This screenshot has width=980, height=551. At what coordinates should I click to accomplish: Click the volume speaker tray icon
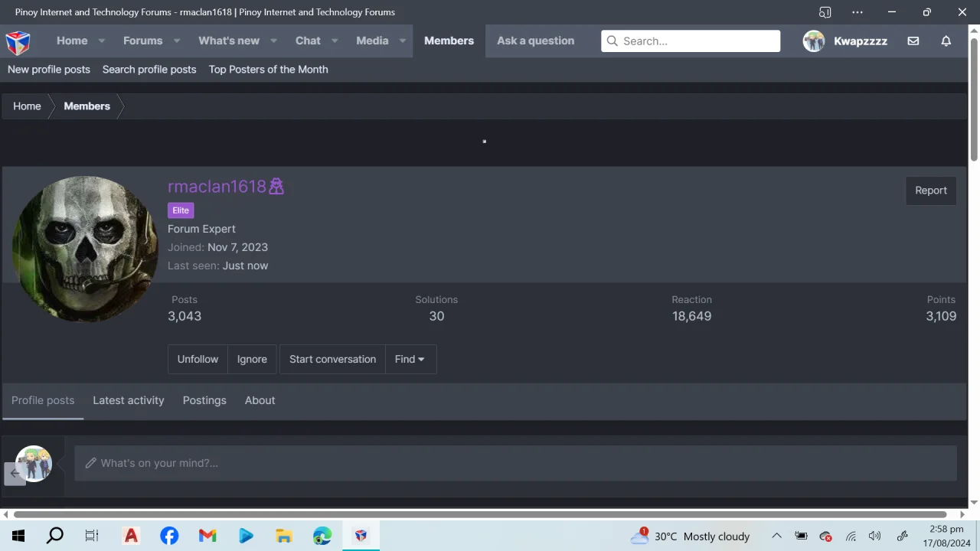pyautogui.click(x=875, y=536)
